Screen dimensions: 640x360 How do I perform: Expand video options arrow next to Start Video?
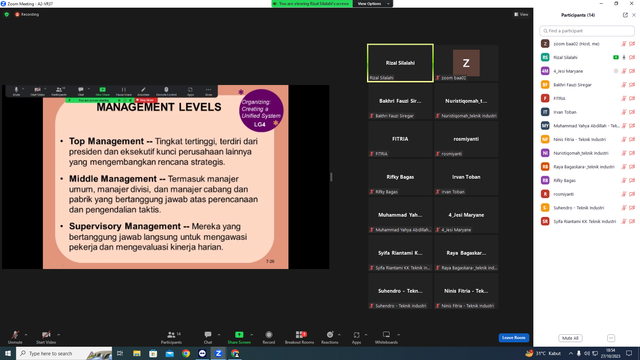58,335
